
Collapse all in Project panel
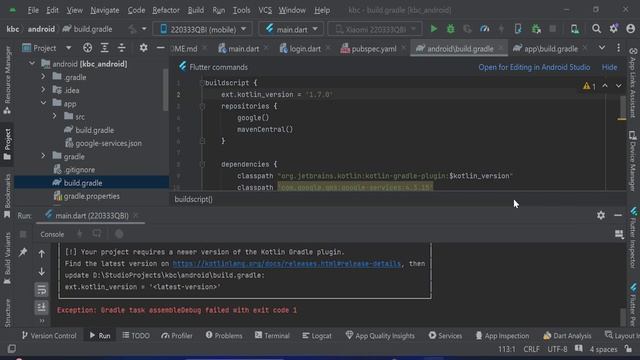point(122,48)
